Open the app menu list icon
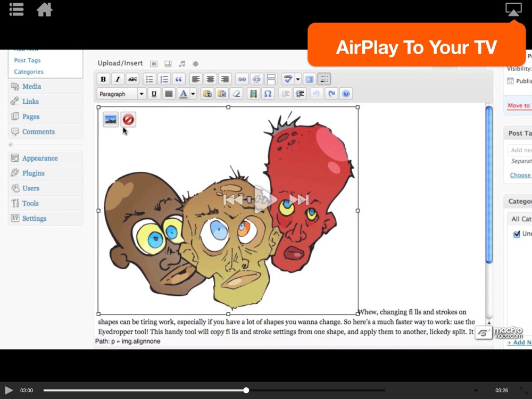The image size is (532, 399). tap(16, 9)
